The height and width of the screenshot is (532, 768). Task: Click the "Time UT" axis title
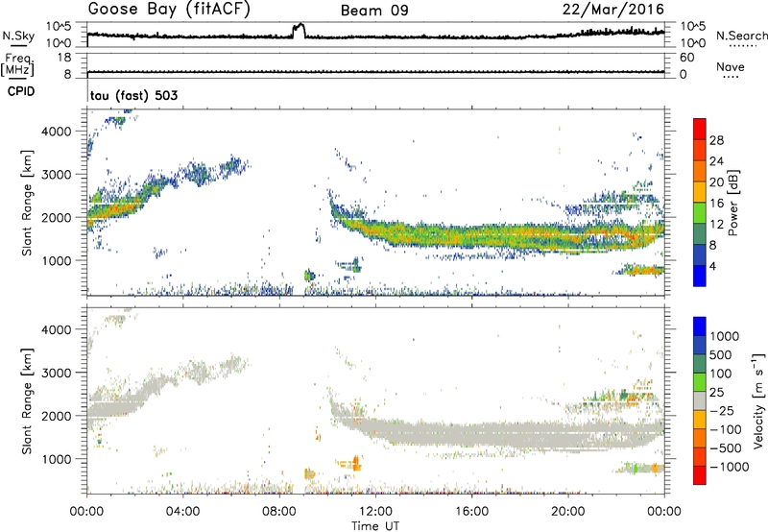pos(375,526)
